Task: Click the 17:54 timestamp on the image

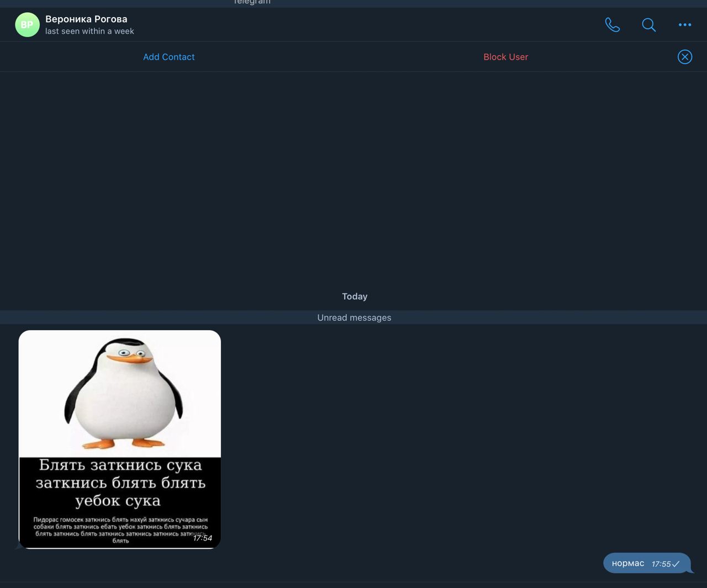Action: 203,538
